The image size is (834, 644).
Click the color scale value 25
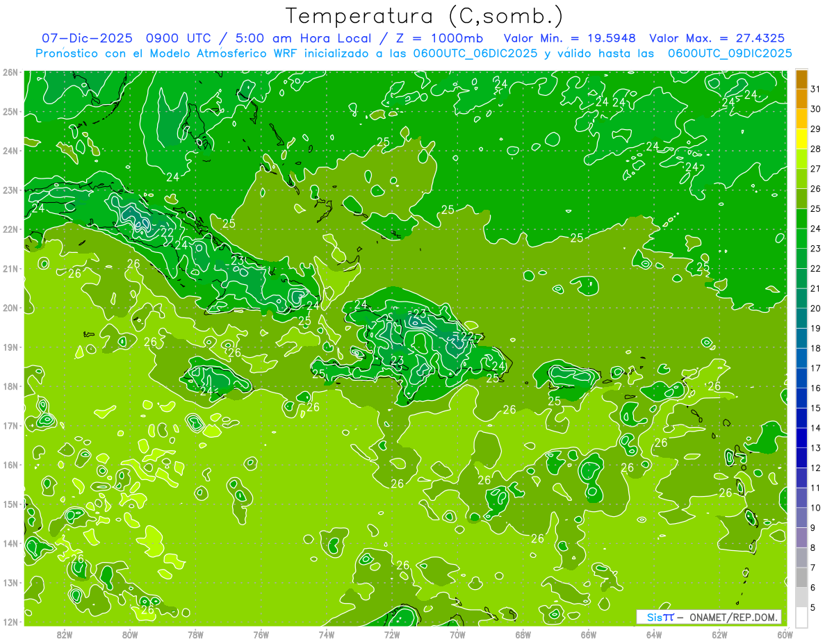(816, 209)
